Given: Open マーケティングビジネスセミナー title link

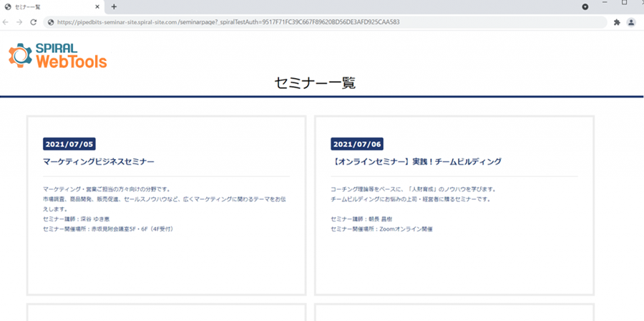Looking at the screenshot, I should coord(99,162).
